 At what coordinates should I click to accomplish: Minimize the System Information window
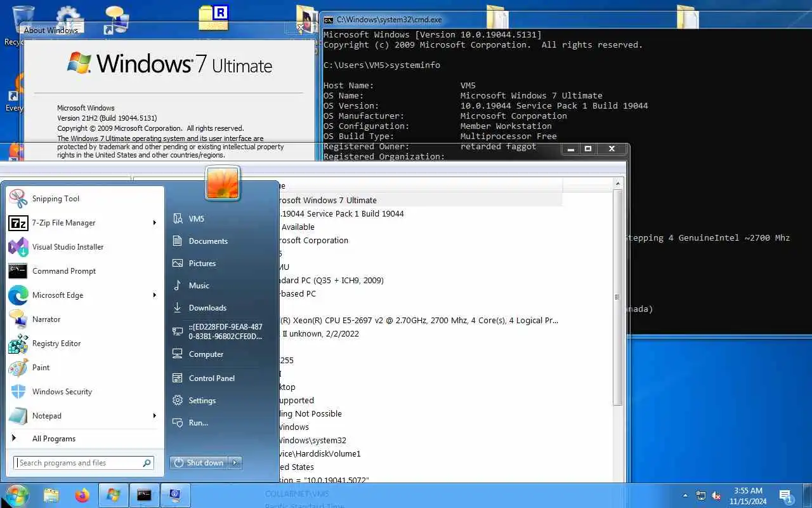tap(571, 149)
